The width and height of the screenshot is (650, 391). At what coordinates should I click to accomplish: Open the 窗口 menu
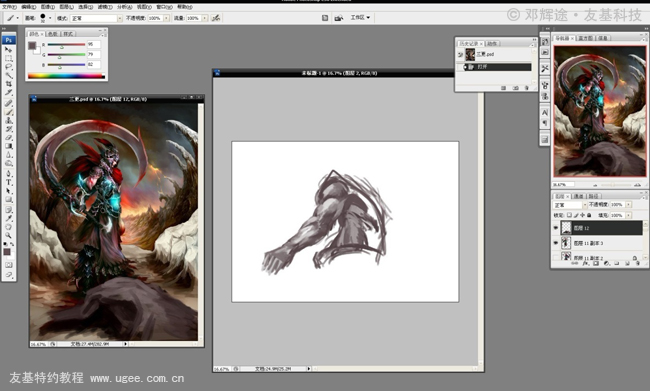(x=164, y=7)
